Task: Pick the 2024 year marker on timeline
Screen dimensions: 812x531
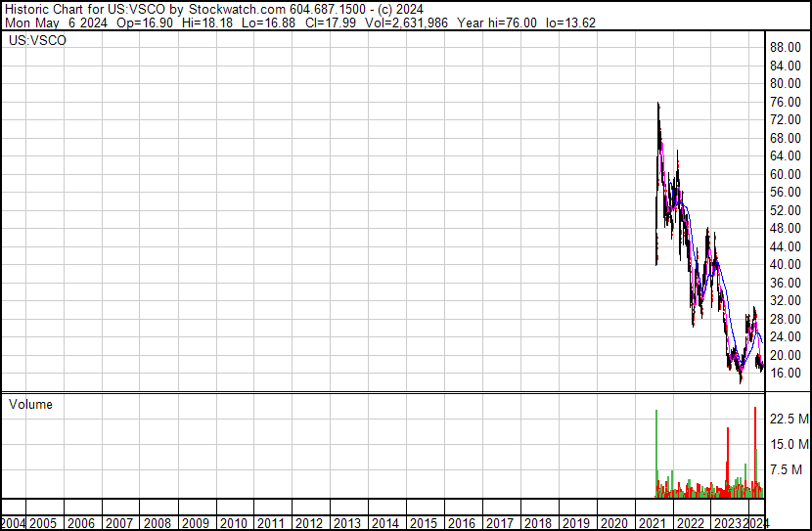Action: [x=755, y=523]
